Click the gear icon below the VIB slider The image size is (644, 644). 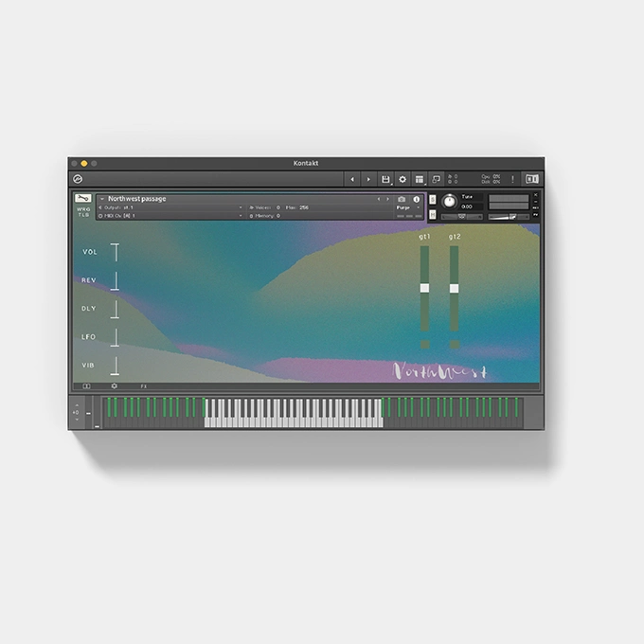point(115,386)
